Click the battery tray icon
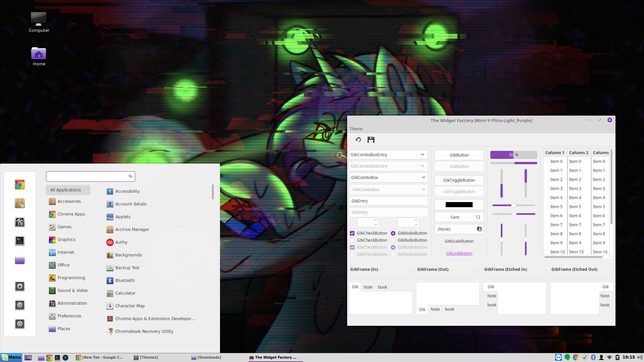Image resolution: width=644 pixels, height=362 pixels. [618, 357]
